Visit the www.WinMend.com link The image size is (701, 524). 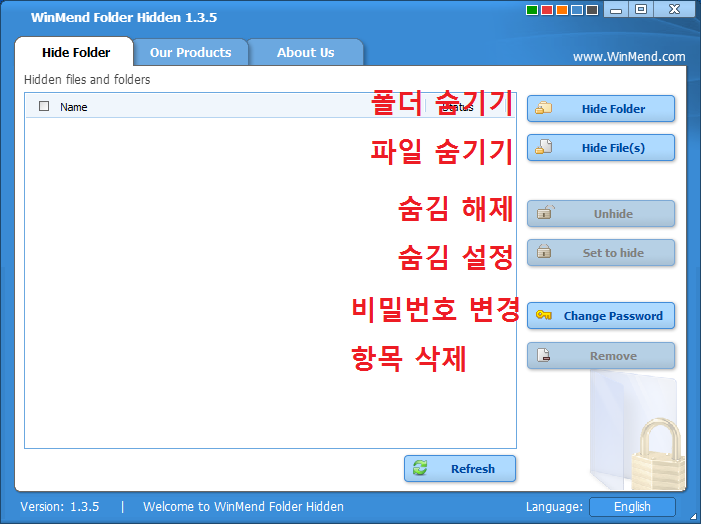click(629, 57)
